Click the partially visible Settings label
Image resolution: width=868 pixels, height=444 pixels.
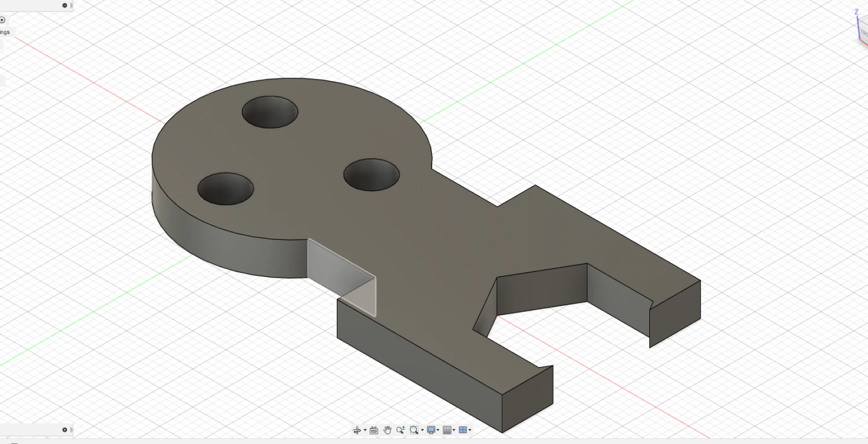point(5,32)
